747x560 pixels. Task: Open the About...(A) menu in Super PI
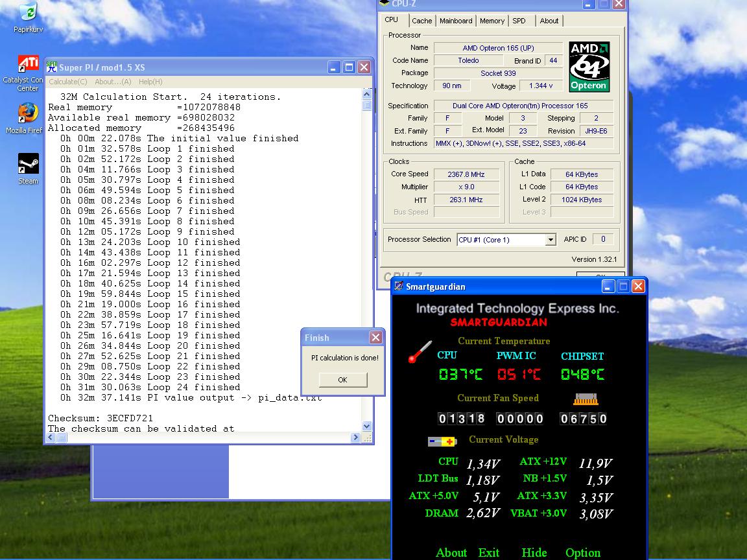pos(113,82)
